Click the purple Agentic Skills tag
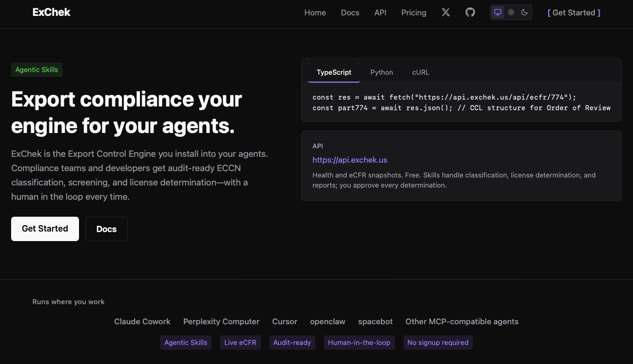The image size is (633, 364). [186, 343]
